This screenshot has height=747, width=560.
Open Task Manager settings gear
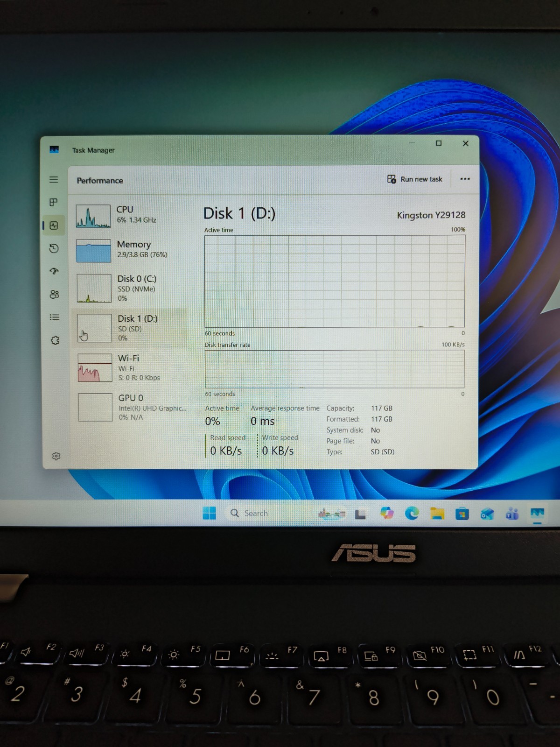(x=56, y=456)
